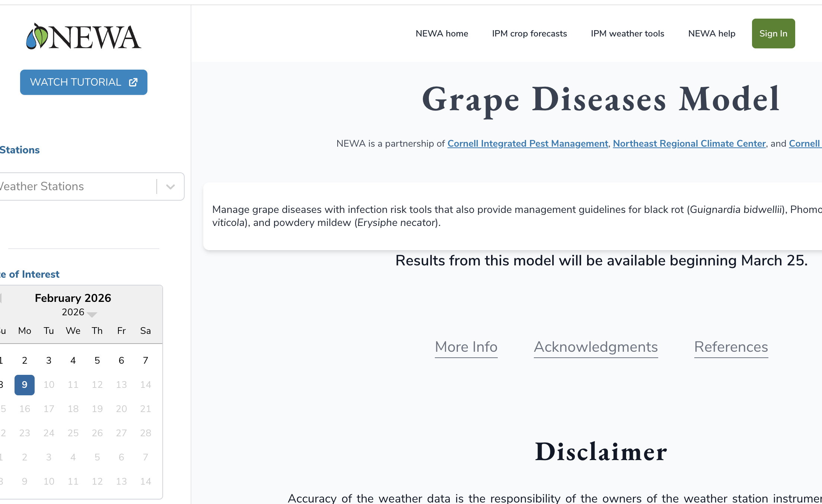Click the March 25 availability notice

[x=602, y=261]
